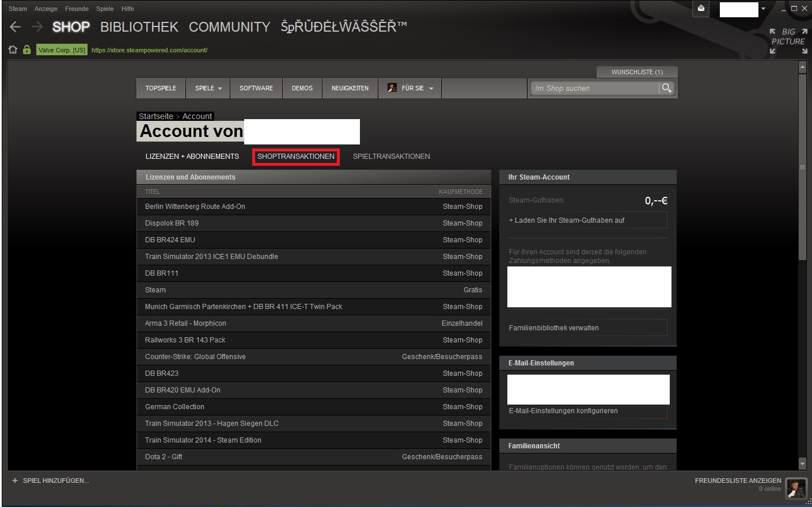
Task: Click the Valve Corp. [US] certificate badge
Action: [x=62, y=50]
